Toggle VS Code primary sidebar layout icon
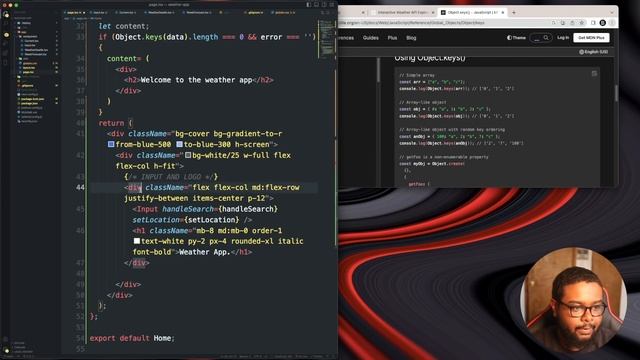 tap(309, 5)
